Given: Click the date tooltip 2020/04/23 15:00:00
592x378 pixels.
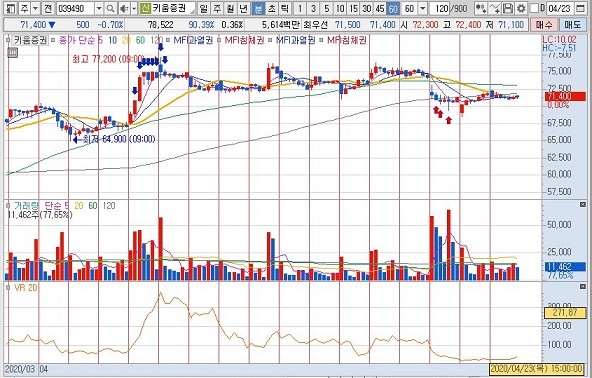Looking at the screenshot, I should click(536, 368).
